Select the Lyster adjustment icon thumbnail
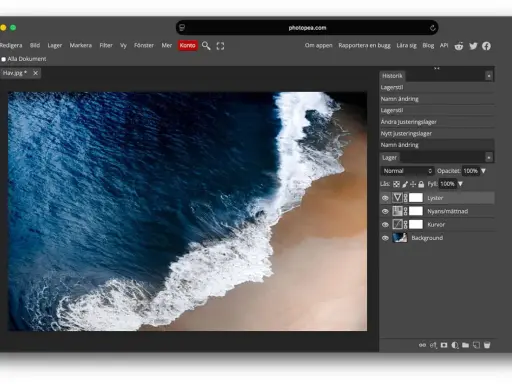The image size is (512, 384). coord(397,198)
